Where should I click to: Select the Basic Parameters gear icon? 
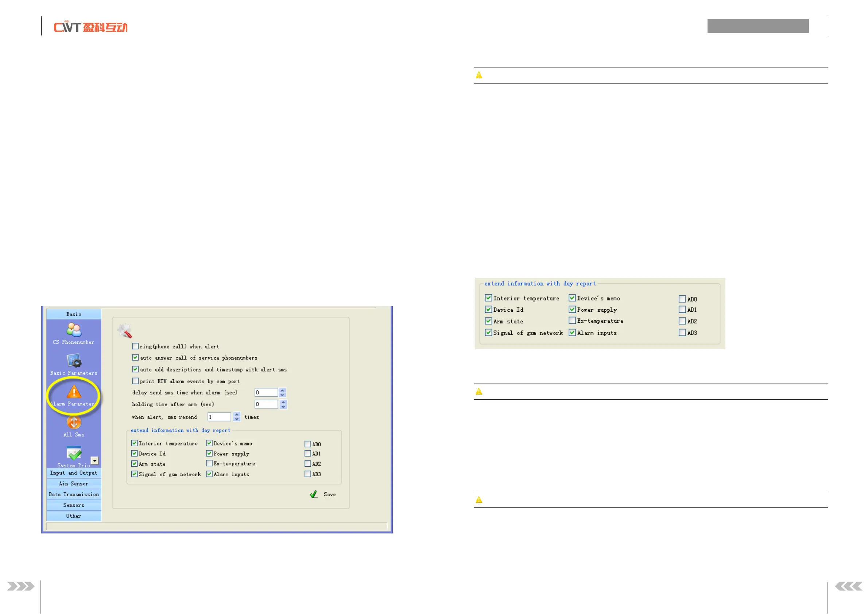74,360
